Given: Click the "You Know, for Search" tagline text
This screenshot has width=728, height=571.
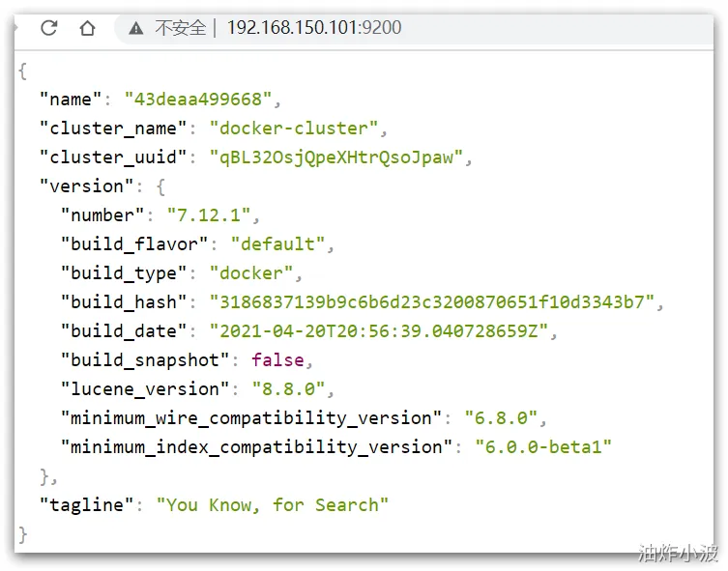Looking at the screenshot, I should (x=273, y=504).
